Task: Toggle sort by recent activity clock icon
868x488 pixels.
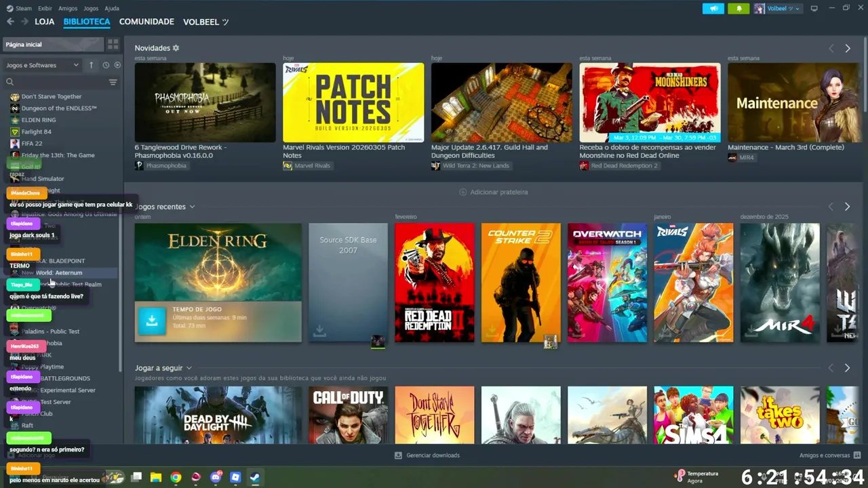Action: tap(106, 65)
